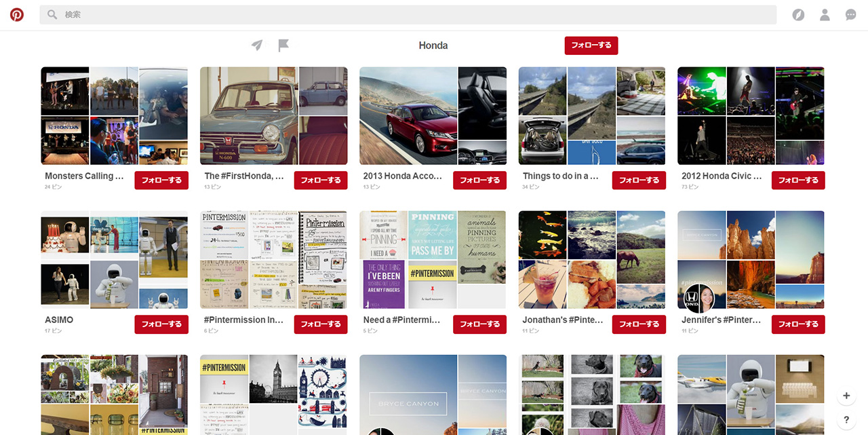Viewport: 868px width, 435px height.
Task: Click the 17 ピン count under ASIMO
Action: (x=54, y=330)
